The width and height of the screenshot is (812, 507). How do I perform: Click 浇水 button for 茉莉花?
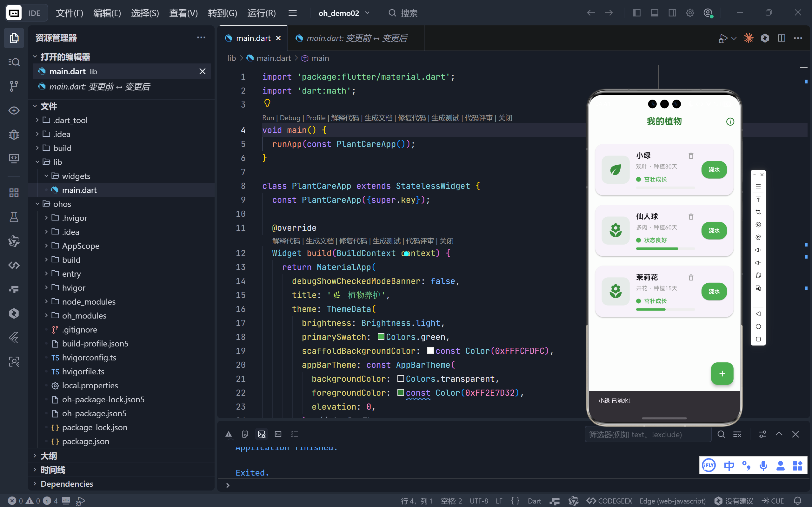[x=714, y=291]
